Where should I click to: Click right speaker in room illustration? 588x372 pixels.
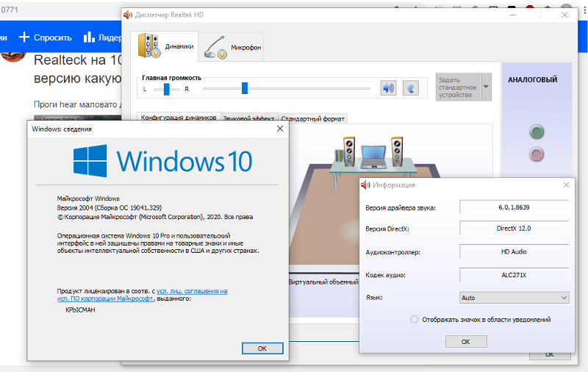(x=397, y=151)
